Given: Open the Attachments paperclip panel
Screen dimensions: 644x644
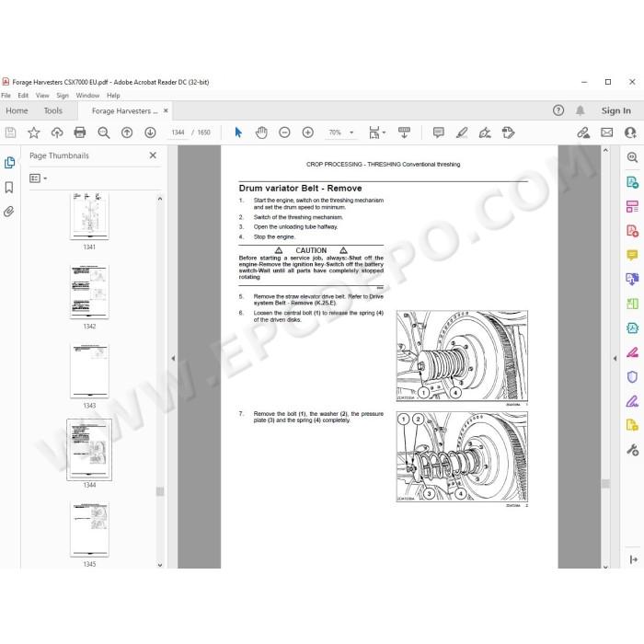Looking at the screenshot, I should 8,212.
